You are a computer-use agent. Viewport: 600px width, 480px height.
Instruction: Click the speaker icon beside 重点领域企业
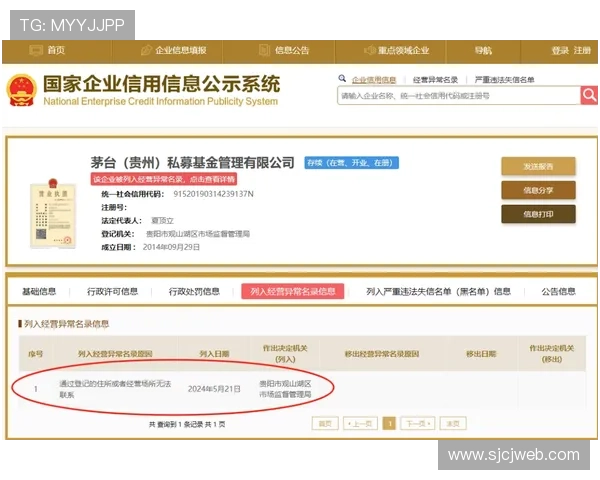click(x=369, y=50)
